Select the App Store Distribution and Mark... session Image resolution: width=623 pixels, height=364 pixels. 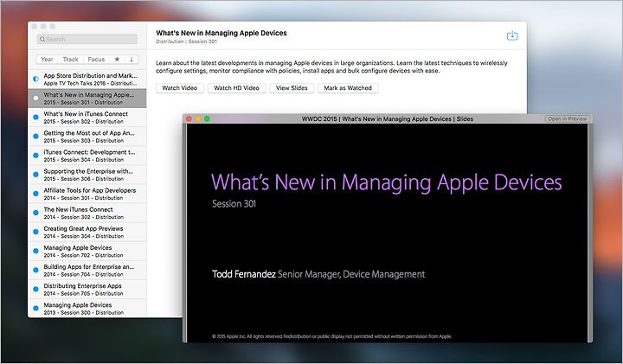tap(87, 79)
